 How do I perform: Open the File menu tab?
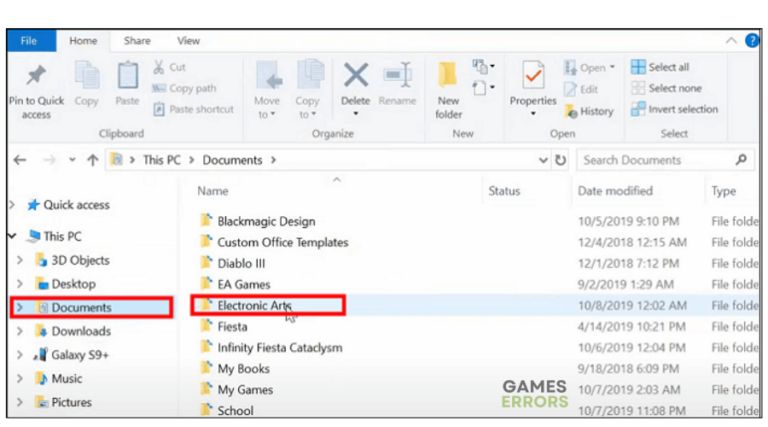click(29, 41)
